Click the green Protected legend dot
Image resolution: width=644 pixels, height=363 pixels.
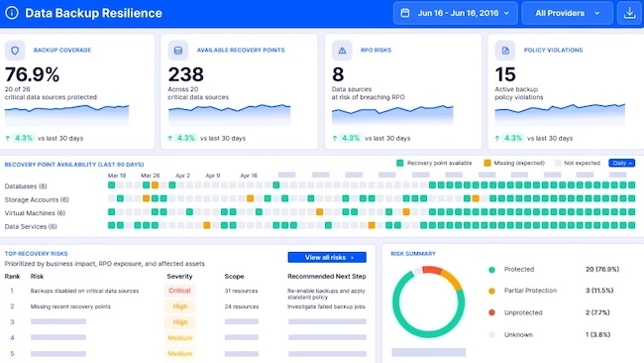point(491,270)
